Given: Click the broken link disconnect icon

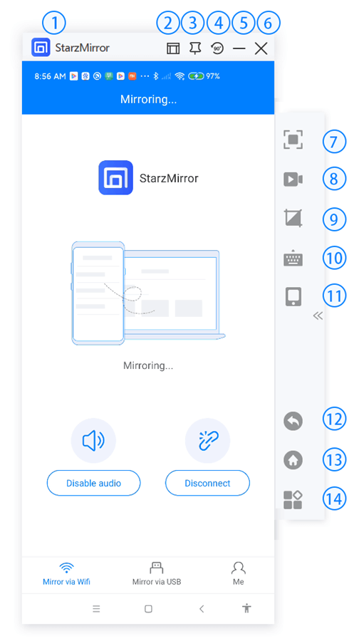Looking at the screenshot, I should point(207,441).
